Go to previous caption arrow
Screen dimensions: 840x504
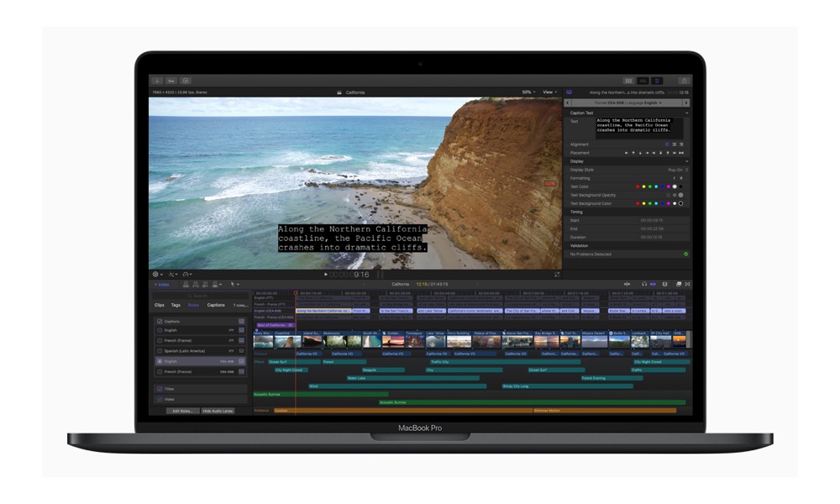[568, 102]
